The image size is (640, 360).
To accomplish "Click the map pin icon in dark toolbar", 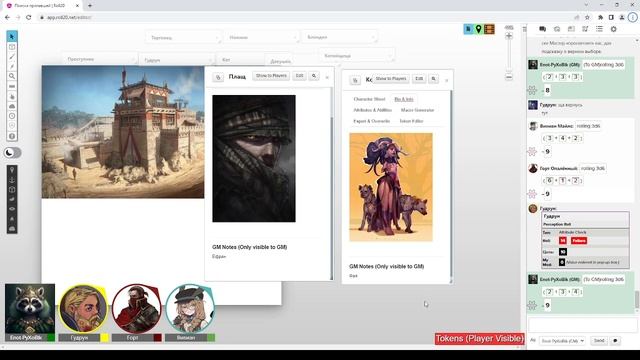I will pos(12,170).
